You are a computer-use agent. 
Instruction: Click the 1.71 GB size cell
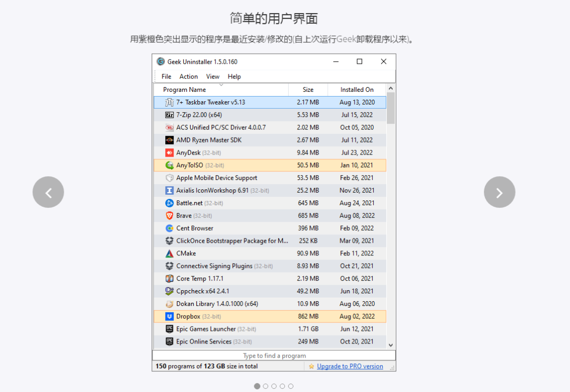click(308, 329)
